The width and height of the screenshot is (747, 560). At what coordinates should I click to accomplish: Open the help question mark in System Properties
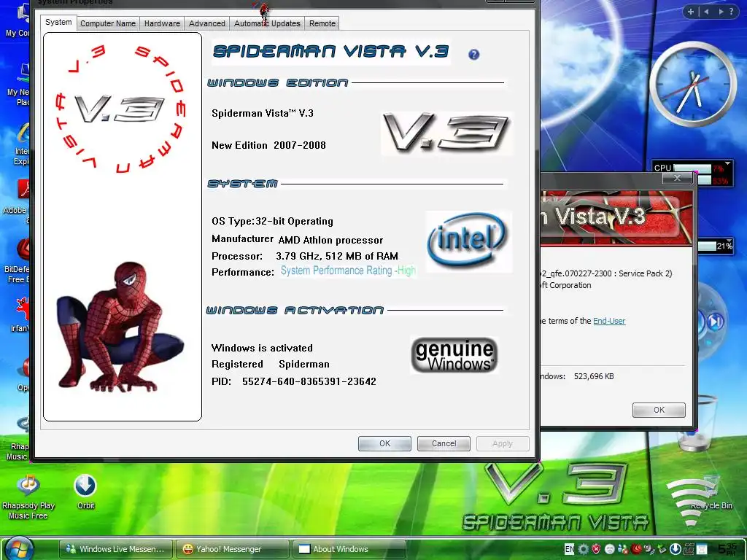coord(473,55)
